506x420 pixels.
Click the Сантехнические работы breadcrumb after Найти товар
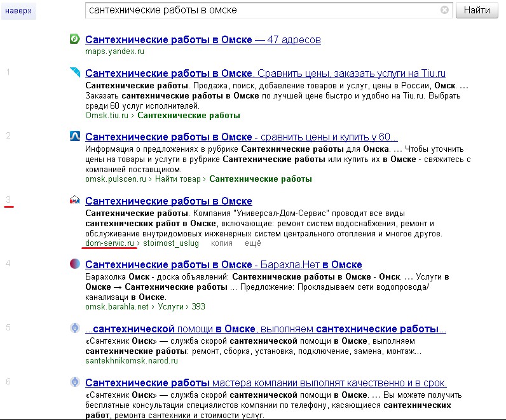261,179
